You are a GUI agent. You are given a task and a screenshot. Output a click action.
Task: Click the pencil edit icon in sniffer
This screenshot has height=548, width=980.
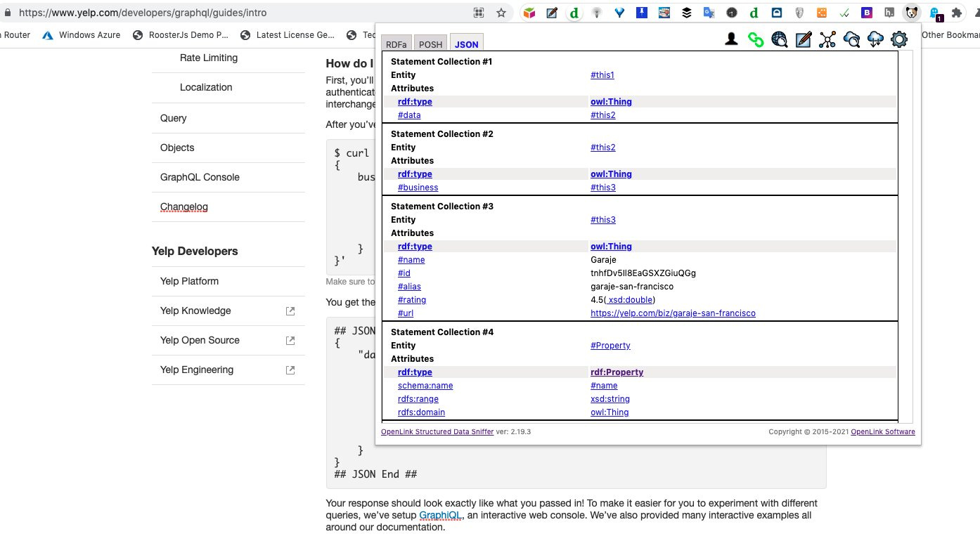coord(804,40)
